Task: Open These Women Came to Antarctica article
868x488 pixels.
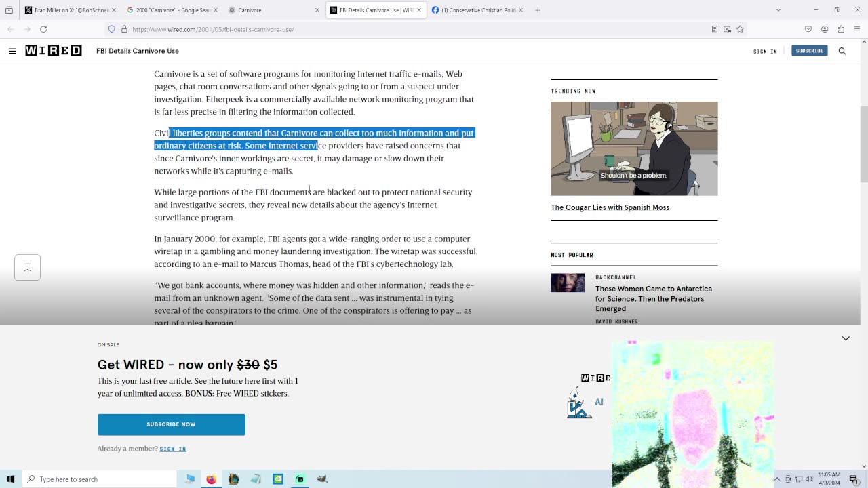Action: [654, 299]
